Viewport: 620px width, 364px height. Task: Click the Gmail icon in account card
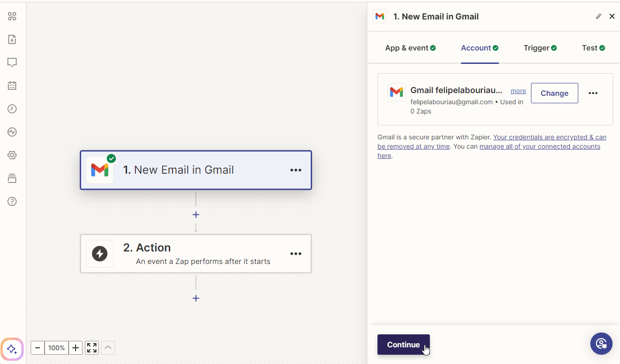(x=396, y=92)
